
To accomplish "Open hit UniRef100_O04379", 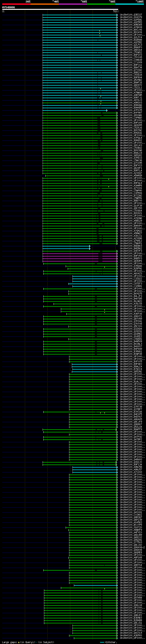I will pyautogui.click(x=131, y=17).
